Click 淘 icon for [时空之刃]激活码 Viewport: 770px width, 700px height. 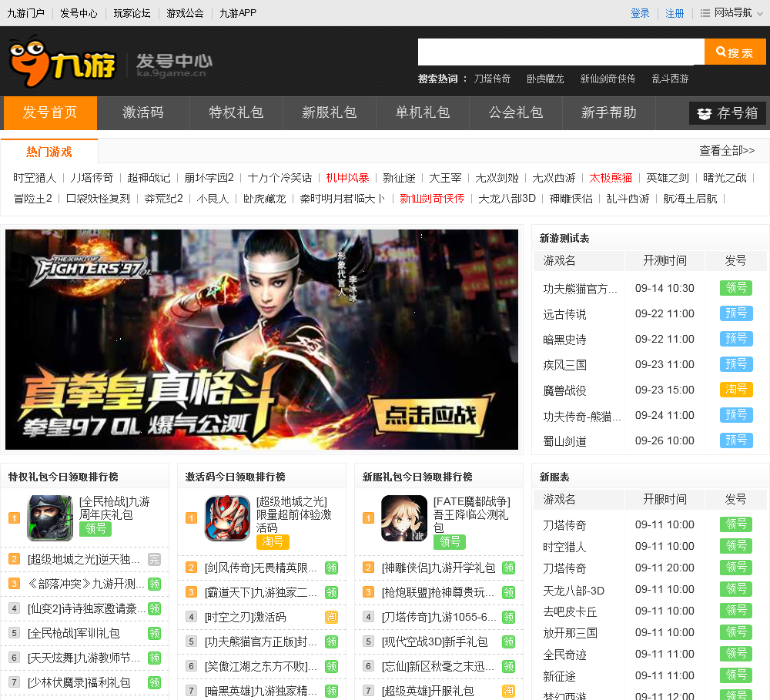(x=331, y=617)
